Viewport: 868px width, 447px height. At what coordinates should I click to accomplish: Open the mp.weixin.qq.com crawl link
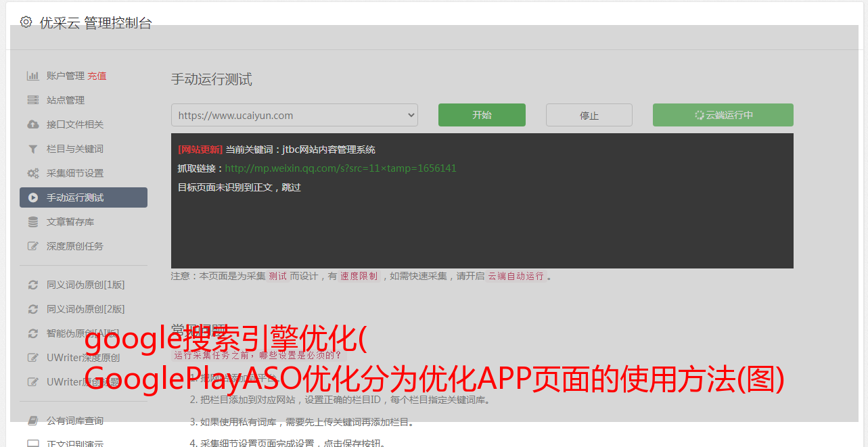coord(340,168)
